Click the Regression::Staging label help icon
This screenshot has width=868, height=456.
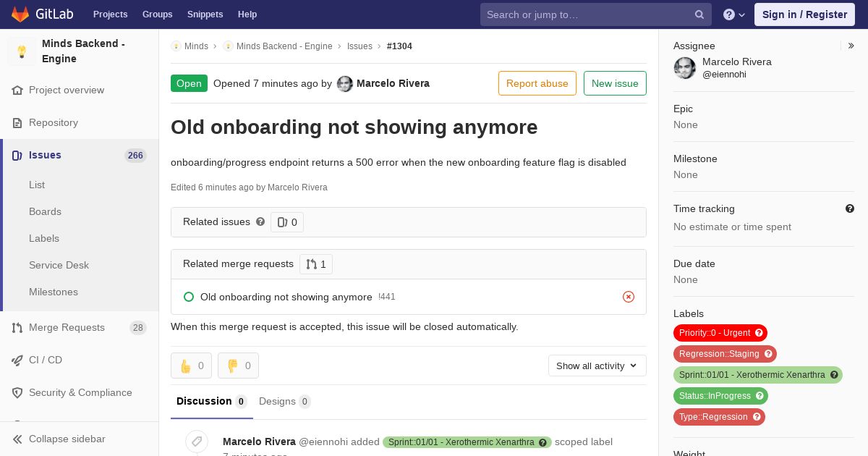click(x=768, y=354)
